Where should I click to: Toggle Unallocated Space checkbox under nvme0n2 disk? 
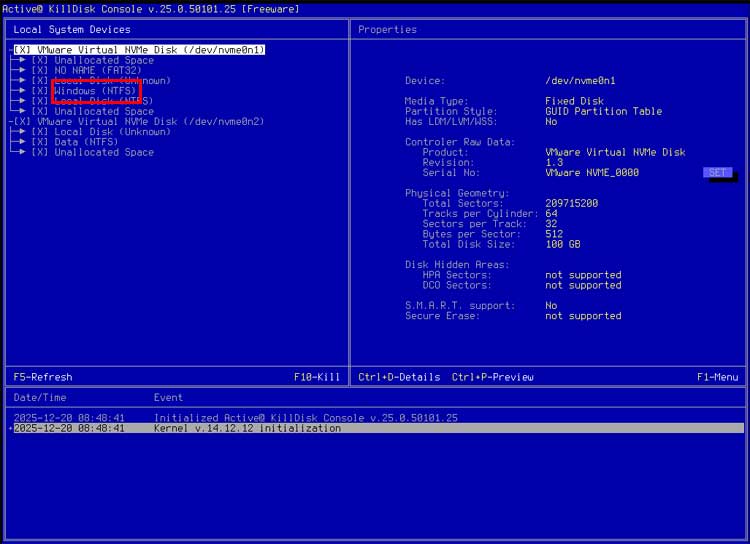pyautogui.click(x=40, y=152)
